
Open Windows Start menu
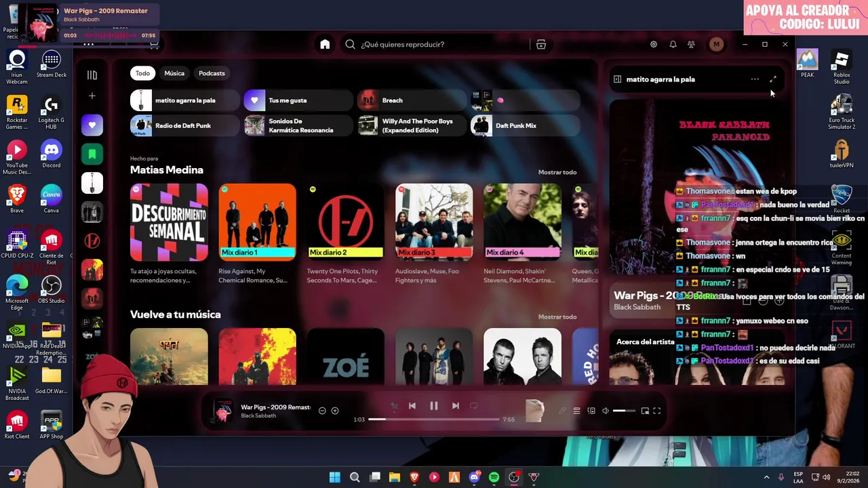tap(335, 477)
